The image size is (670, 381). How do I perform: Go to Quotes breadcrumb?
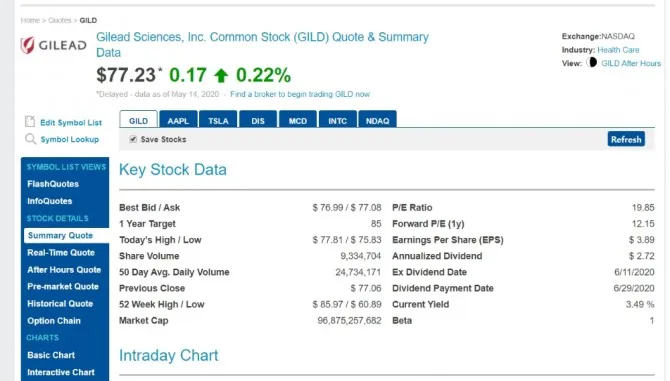pyautogui.click(x=60, y=20)
